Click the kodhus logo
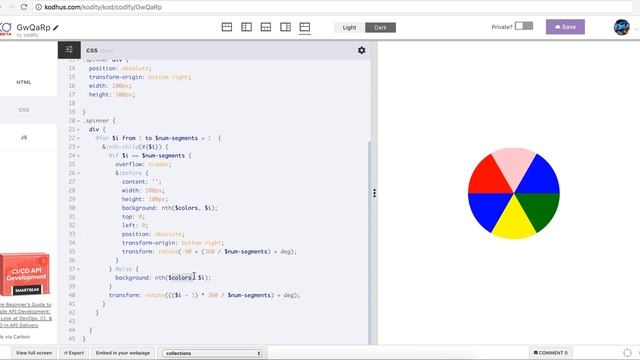The height and width of the screenshot is (360, 640). pyautogui.click(x=6, y=29)
